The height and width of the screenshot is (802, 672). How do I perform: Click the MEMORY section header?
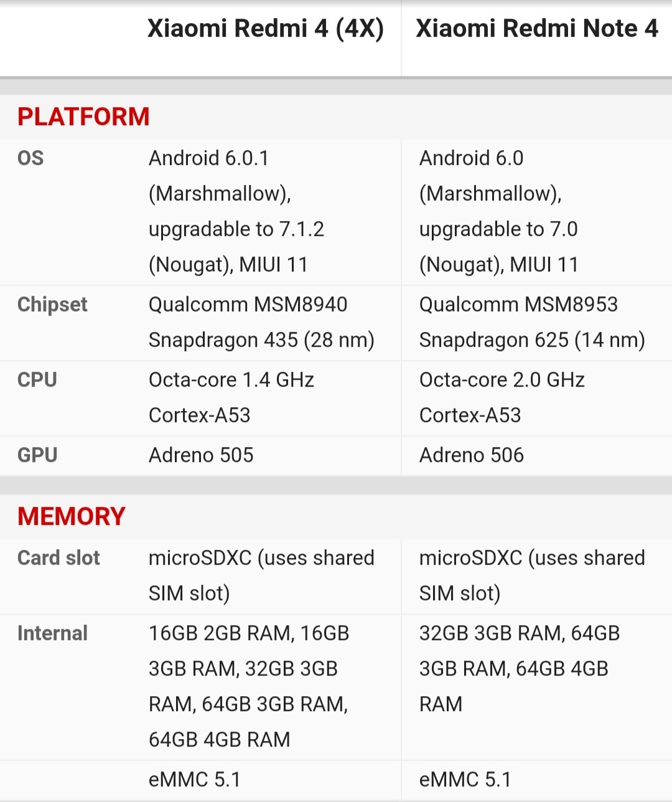click(72, 517)
